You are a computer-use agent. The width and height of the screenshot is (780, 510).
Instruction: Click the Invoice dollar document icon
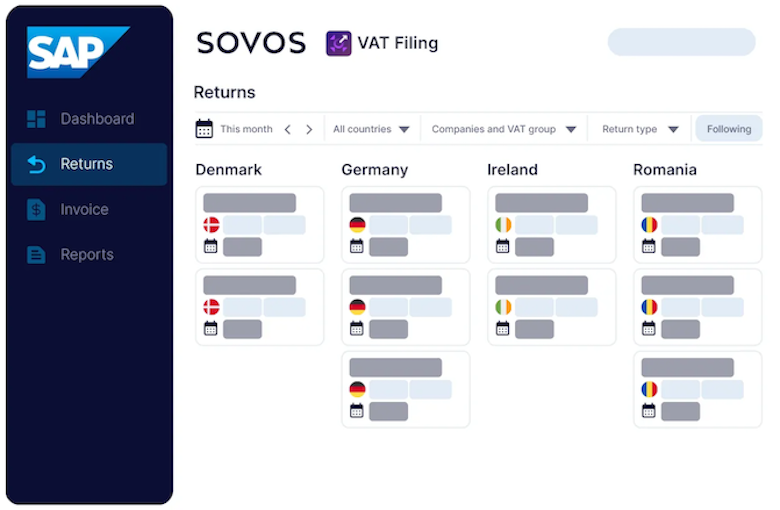click(x=36, y=209)
